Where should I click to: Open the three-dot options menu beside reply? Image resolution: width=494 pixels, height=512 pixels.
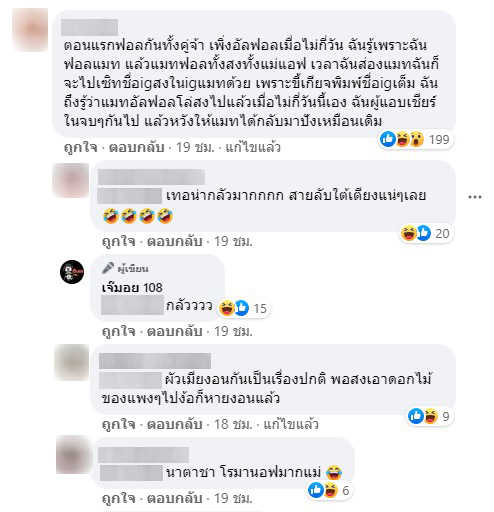pos(475,197)
